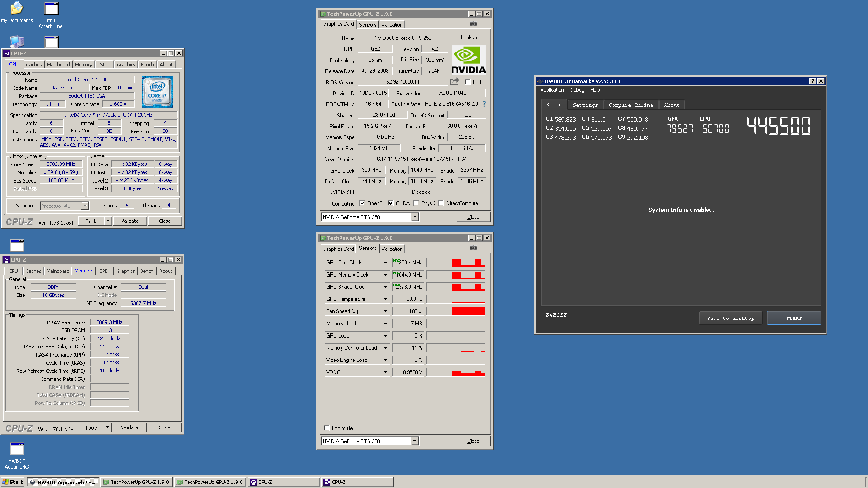Switch to HWBOT Aquamark3 taskbar item
The width and height of the screenshot is (868, 488).
click(62, 482)
